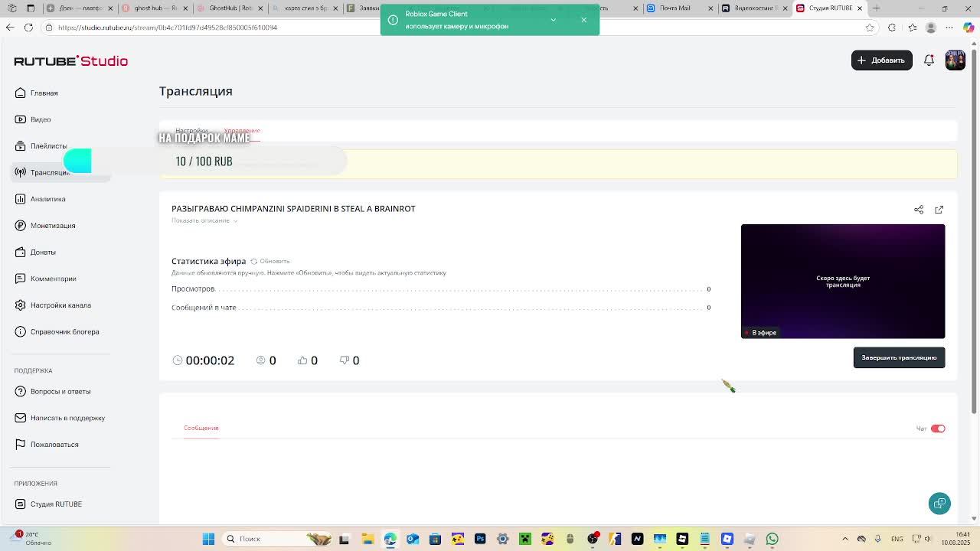This screenshot has height=551, width=980.
Task: Click the browser address bar URL
Action: point(168,28)
